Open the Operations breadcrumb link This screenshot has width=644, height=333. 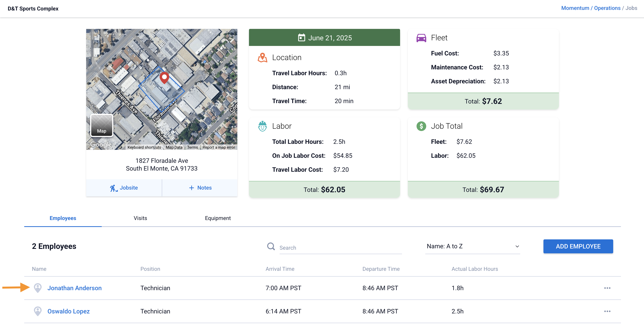(607, 8)
